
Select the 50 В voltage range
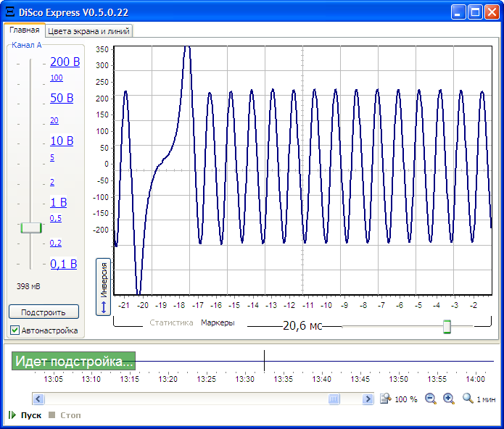click(62, 99)
